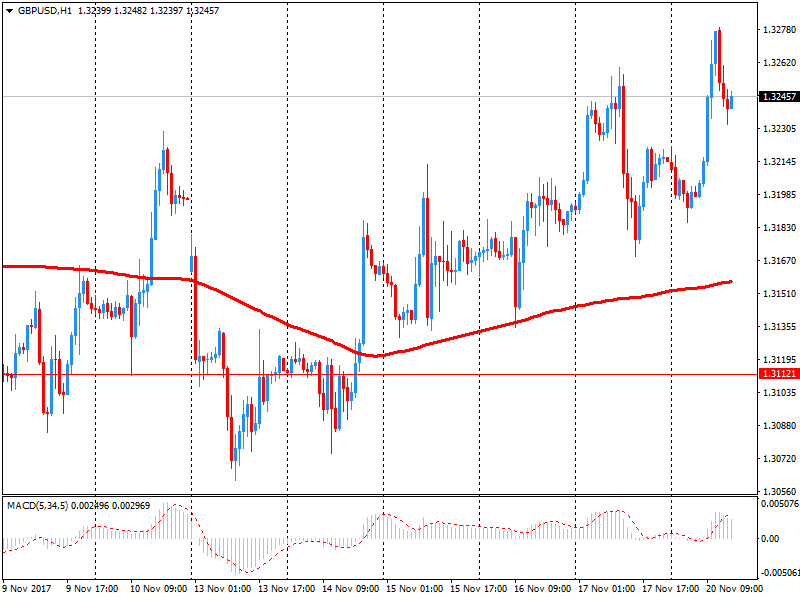Click the 1.31510 price scale value
This screenshot has height=600, width=800.
tap(779, 293)
